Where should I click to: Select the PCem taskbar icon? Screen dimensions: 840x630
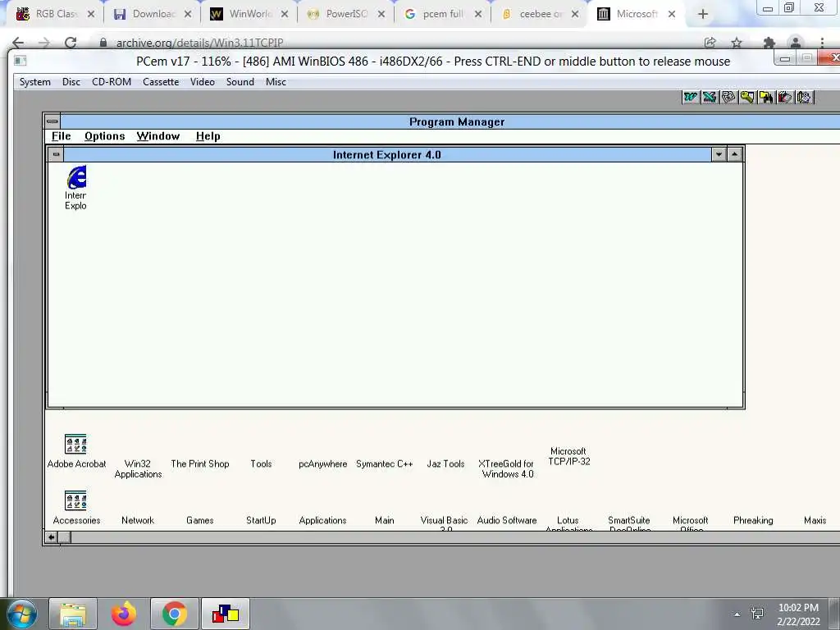click(225, 614)
